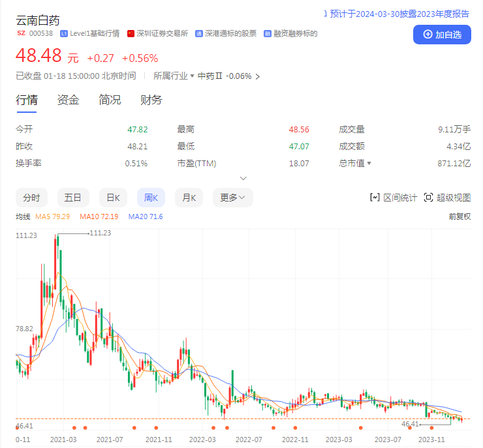Click the 18.07 市盈(TTM) value
483x448 pixels.
[299, 164]
